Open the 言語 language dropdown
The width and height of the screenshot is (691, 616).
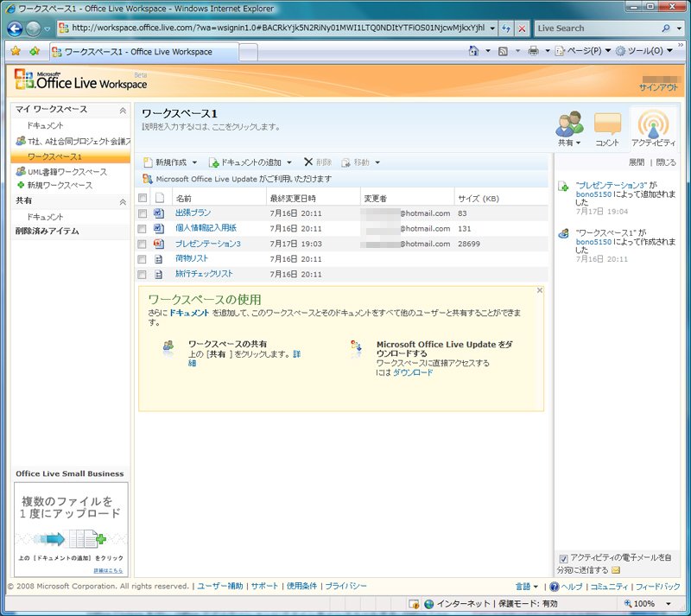tap(527, 587)
